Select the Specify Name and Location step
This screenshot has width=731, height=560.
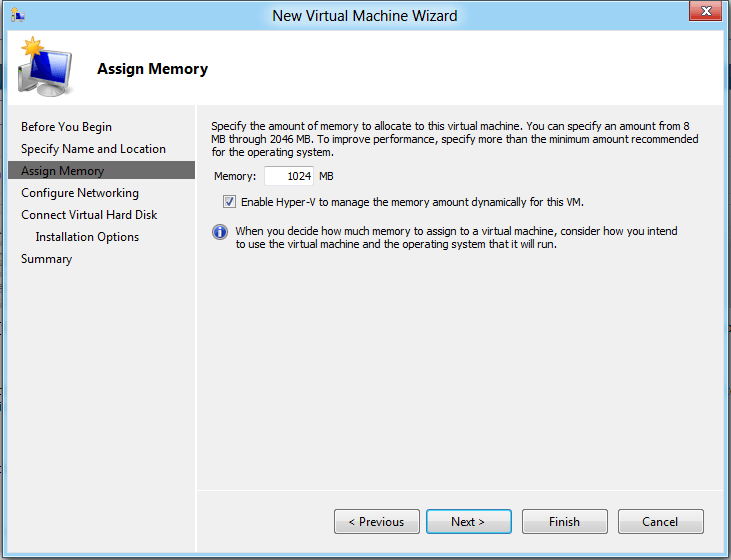click(x=93, y=149)
